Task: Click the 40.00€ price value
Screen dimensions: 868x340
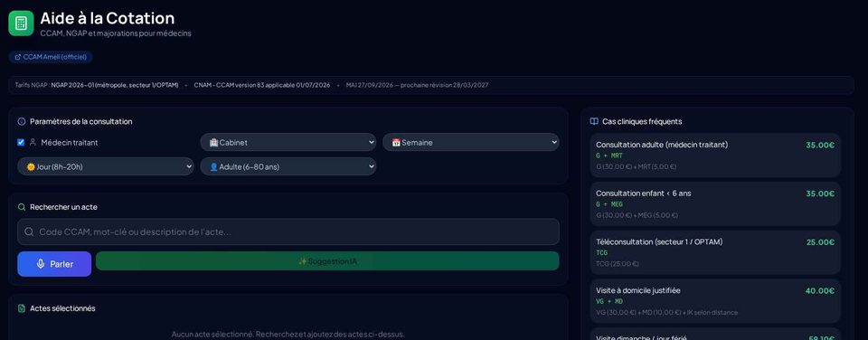Action: pyautogui.click(x=820, y=290)
